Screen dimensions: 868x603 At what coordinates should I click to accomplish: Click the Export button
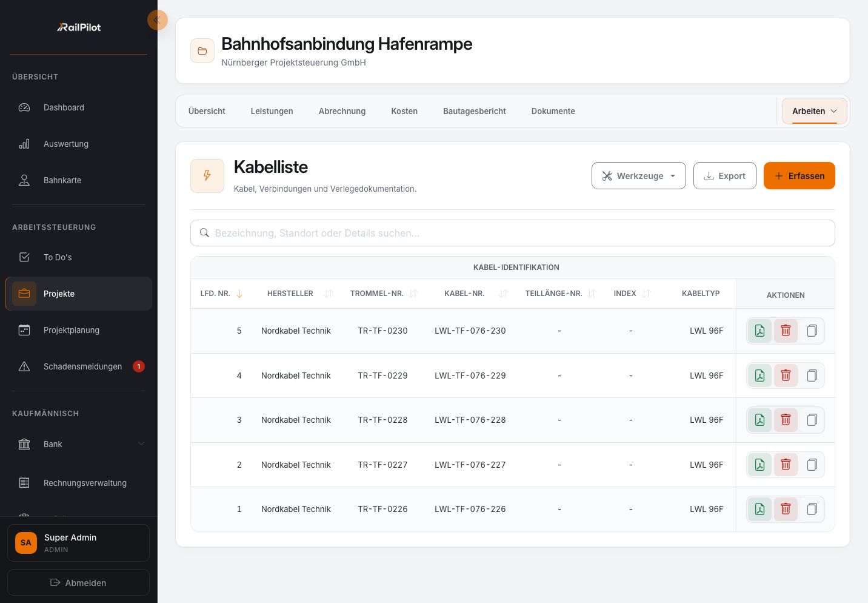(725, 176)
